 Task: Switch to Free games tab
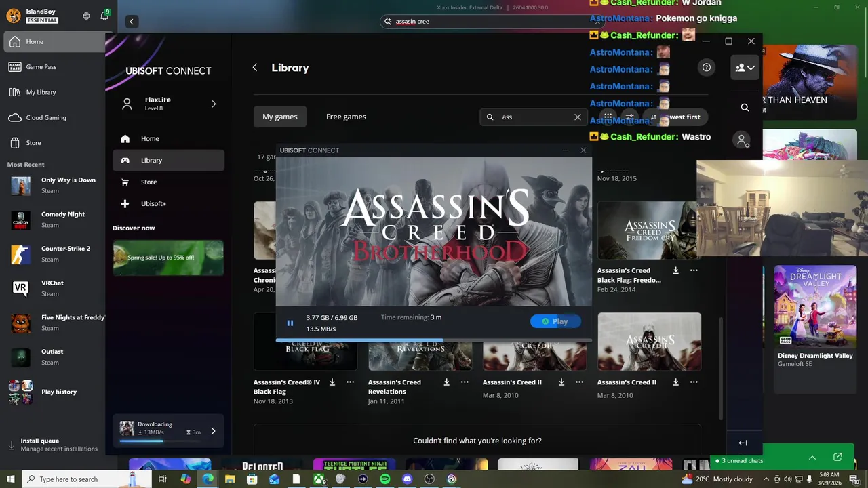pyautogui.click(x=346, y=117)
